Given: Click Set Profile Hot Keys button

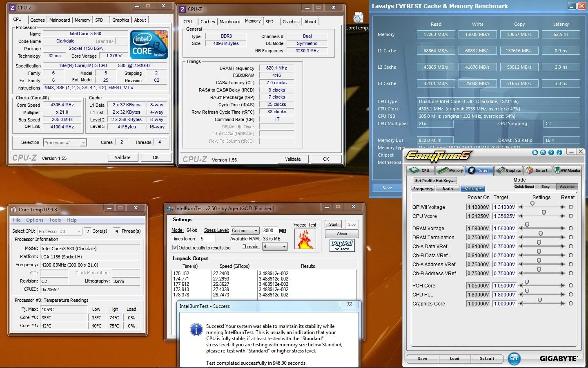Looking at the screenshot, I should tap(435, 180).
